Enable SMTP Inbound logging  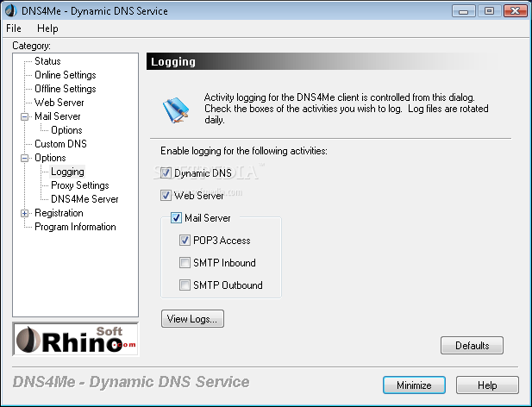pyautogui.click(x=185, y=262)
